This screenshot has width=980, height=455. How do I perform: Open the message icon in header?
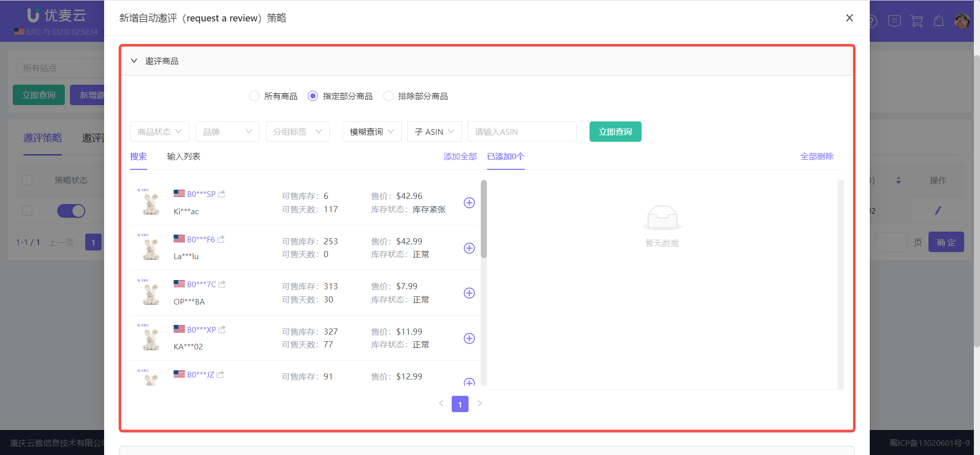(894, 21)
